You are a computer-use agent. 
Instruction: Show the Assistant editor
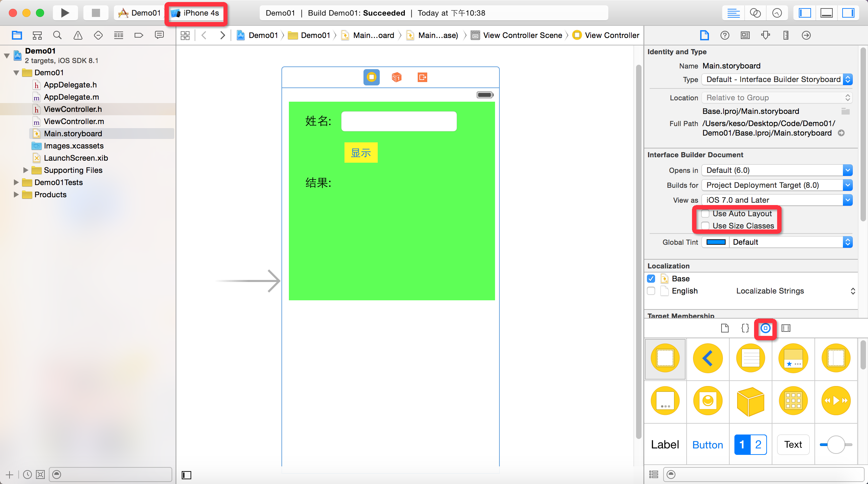(755, 13)
